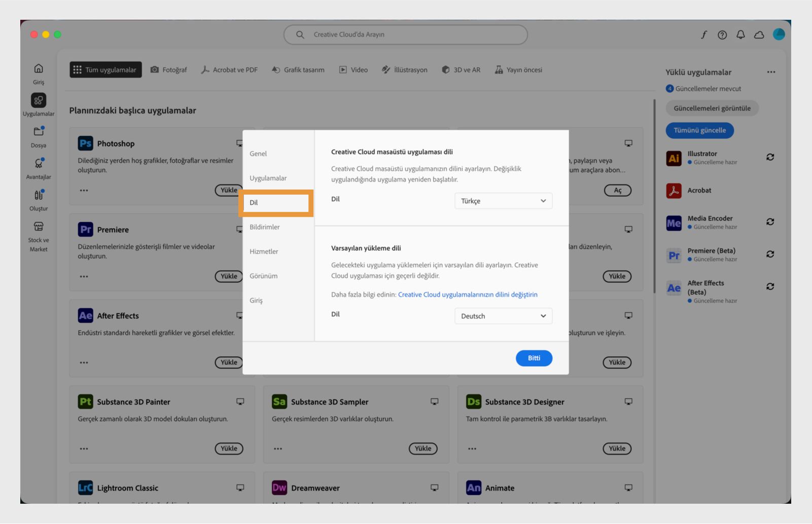Click Yükle on Substance 3D Sampler
Viewport: 812px width, 524px height.
click(423, 448)
